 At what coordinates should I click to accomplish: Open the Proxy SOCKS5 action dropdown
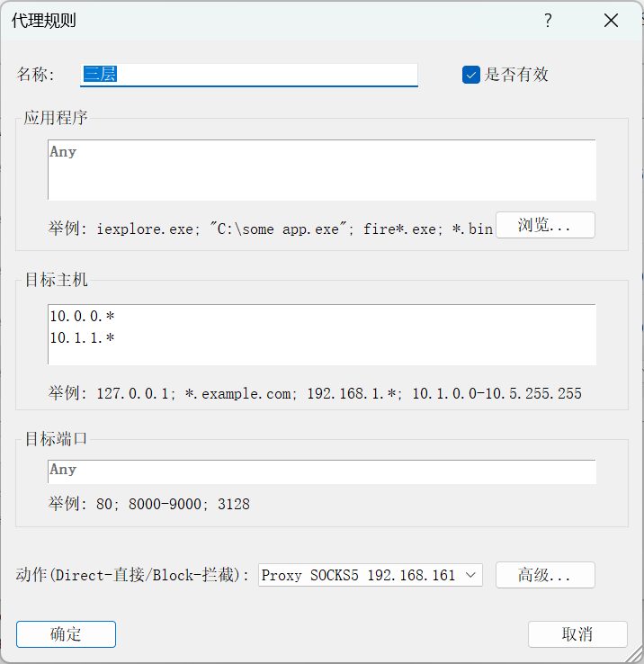point(370,575)
